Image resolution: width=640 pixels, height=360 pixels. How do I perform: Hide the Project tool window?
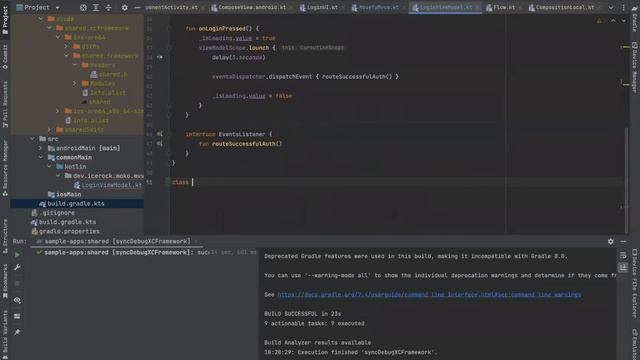(x=137, y=7)
